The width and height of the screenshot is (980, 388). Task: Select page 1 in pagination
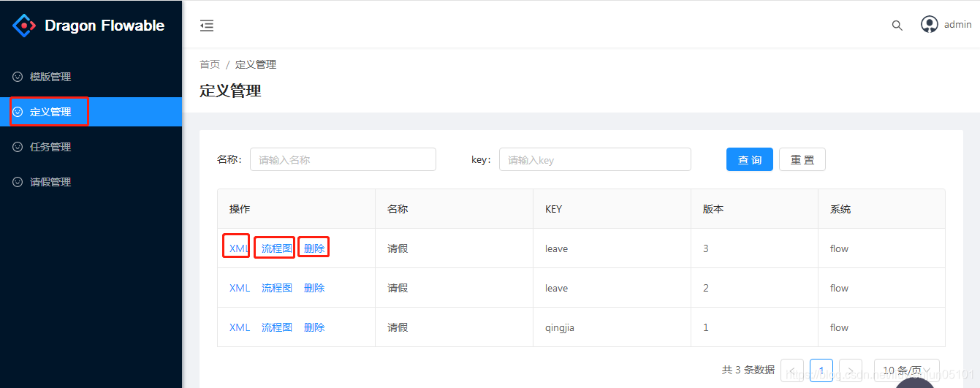tap(821, 370)
